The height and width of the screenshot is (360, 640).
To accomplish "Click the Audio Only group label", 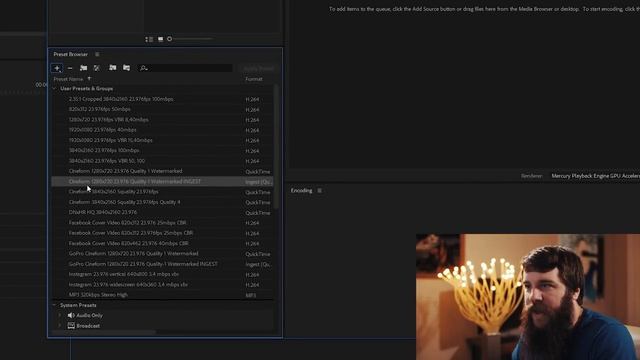I will [90, 316].
